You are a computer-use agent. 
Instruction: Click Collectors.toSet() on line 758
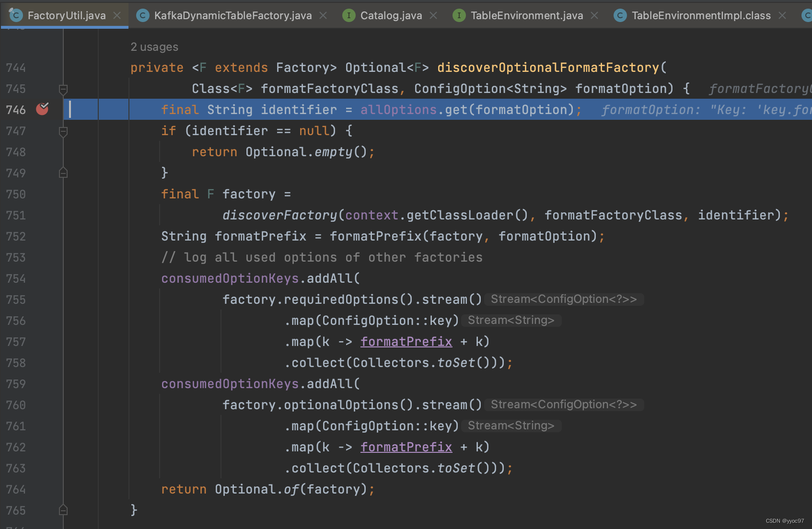[x=421, y=363]
